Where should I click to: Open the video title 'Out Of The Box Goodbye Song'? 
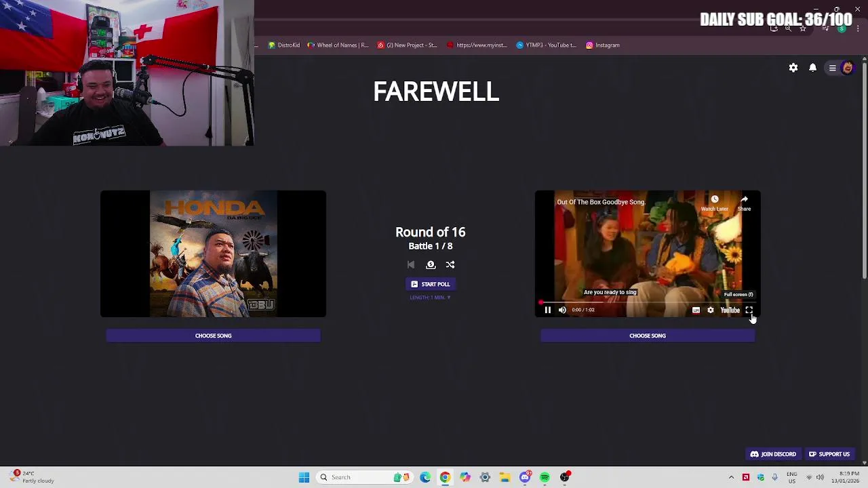pos(601,202)
